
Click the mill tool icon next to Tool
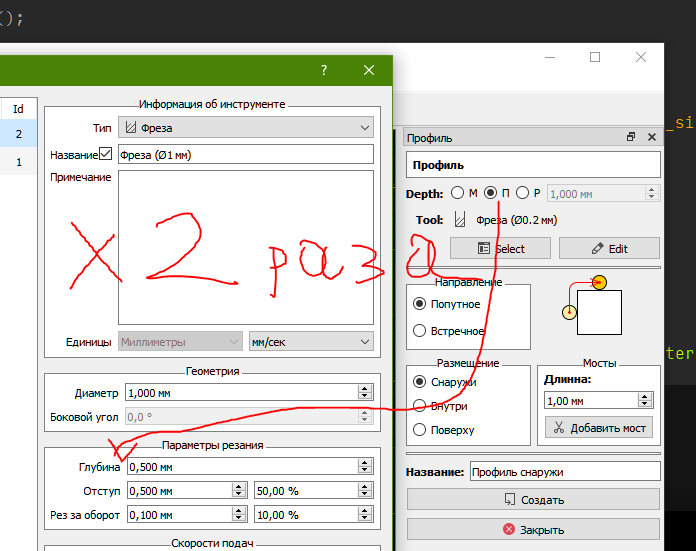point(460,219)
